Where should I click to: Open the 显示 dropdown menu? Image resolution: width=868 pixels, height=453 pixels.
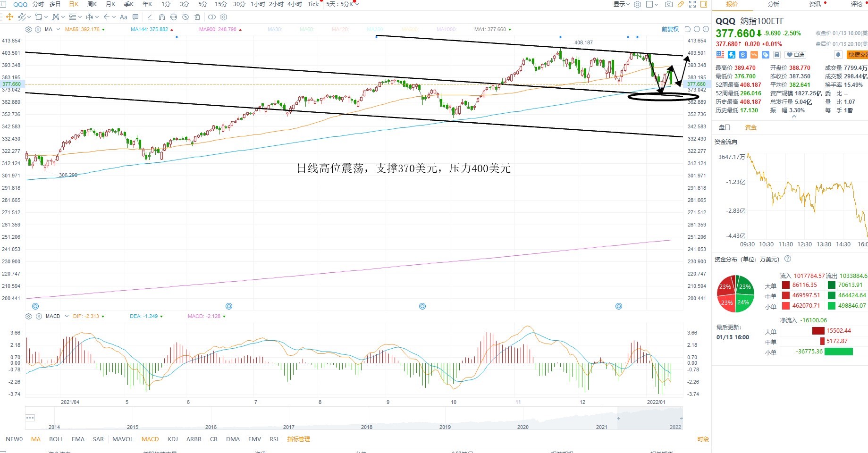[621, 4]
